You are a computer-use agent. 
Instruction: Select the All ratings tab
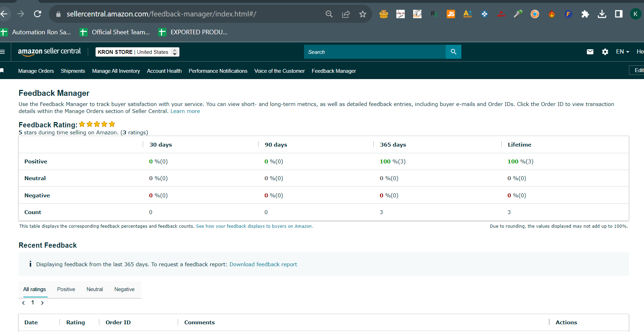(35, 289)
